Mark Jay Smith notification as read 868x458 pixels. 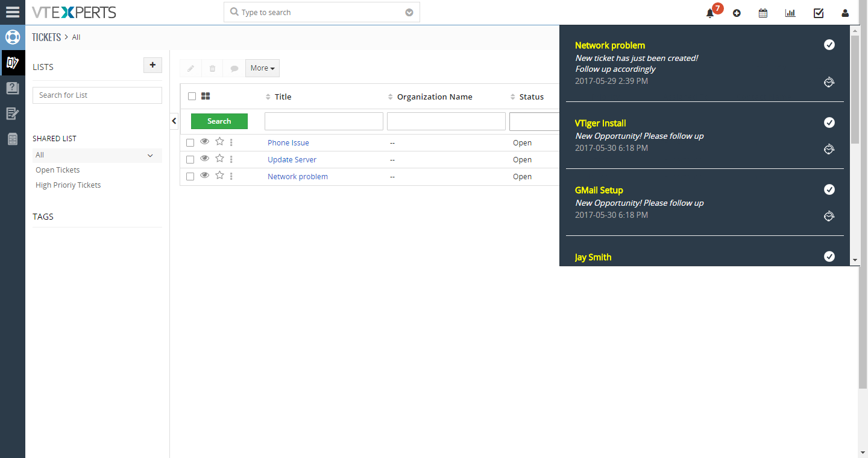tap(829, 256)
